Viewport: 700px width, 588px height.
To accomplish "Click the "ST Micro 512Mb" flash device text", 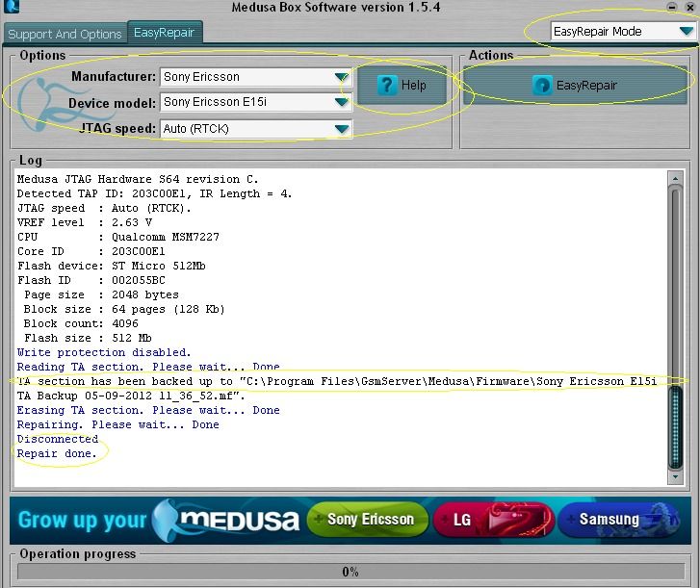I will [x=159, y=266].
